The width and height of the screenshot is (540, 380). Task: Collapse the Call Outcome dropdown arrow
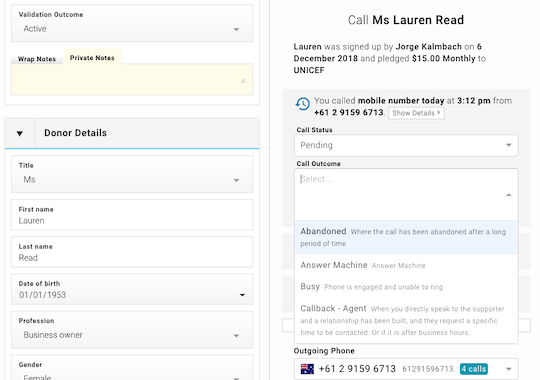(x=508, y=195)
